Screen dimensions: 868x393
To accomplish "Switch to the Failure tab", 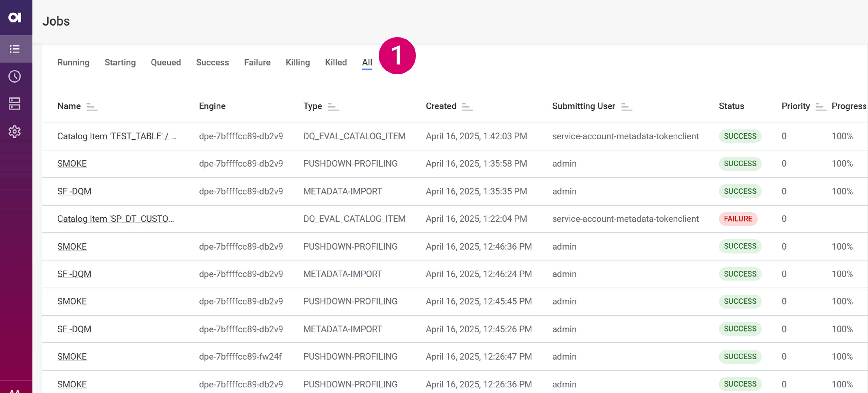I will (257, 62).
